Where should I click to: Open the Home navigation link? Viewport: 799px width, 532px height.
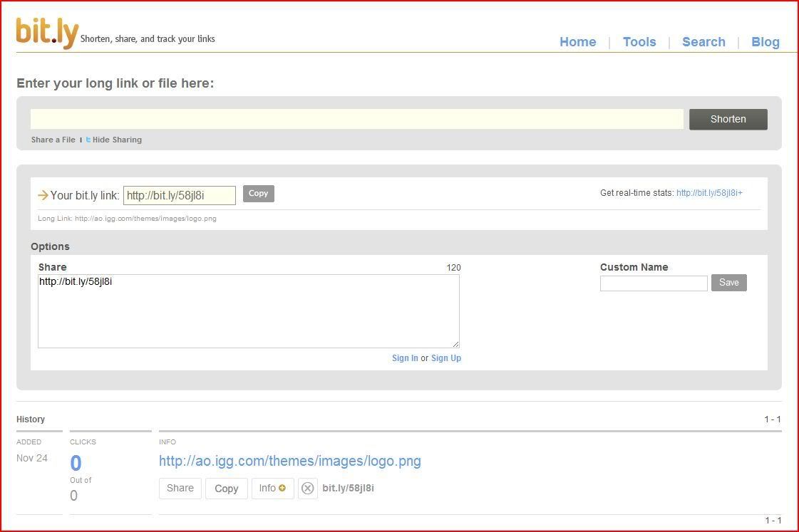[x=577, y=42]
